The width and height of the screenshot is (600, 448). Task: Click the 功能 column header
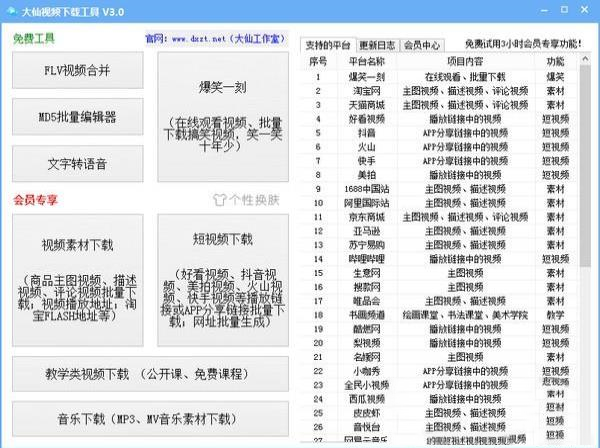click(555, 61)
